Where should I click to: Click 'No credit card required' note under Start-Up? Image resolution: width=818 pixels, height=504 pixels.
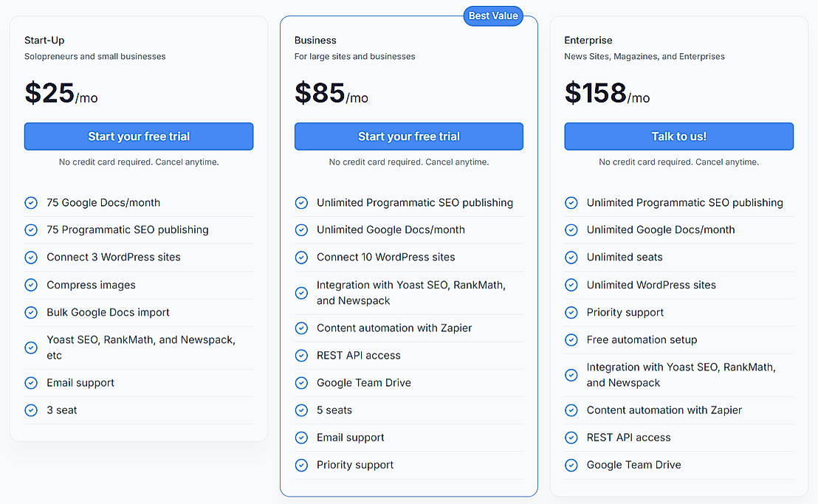tap(139, 162)
